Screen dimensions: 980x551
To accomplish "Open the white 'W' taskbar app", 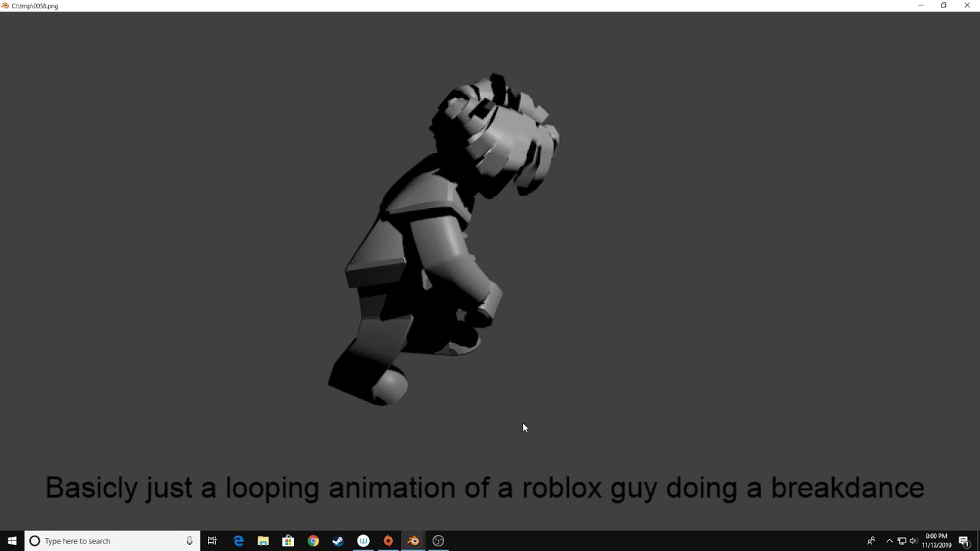I will click(x=364, y=541).
